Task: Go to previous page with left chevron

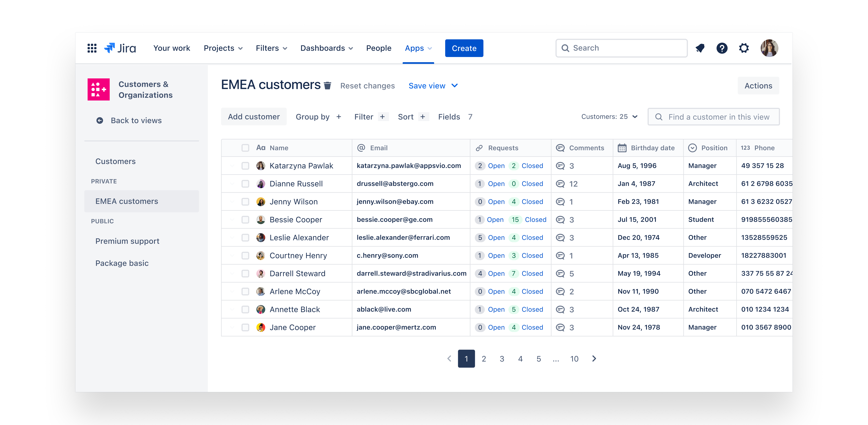Action: click(449, 359)
